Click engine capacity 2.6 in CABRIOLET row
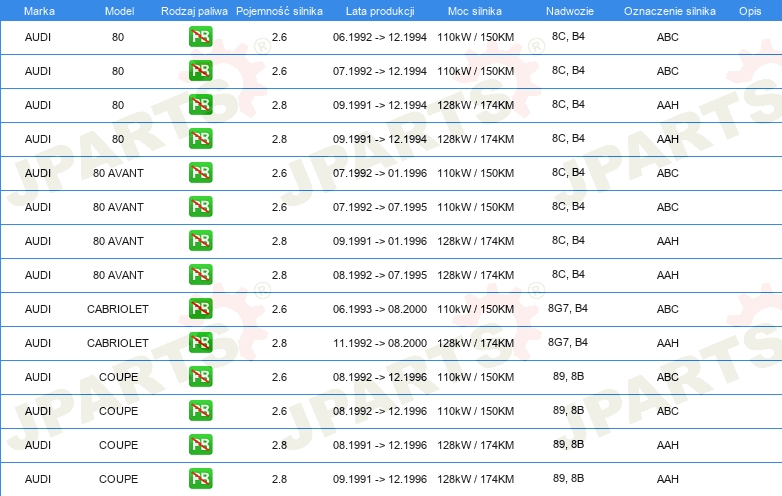 [x=279, y=309]
